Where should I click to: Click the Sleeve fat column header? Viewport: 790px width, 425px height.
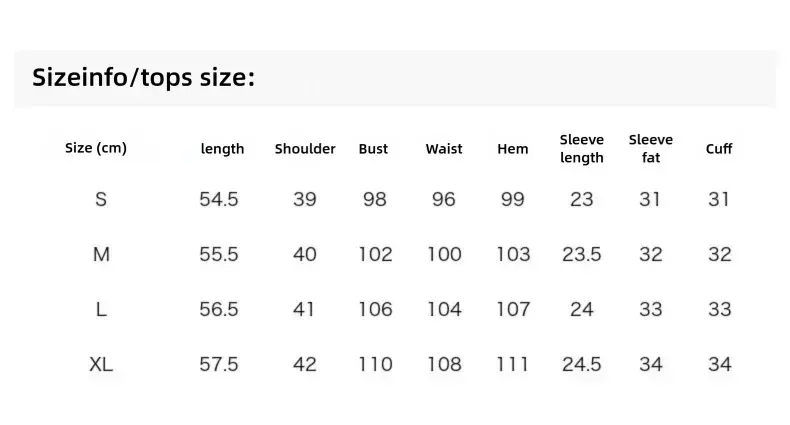(x=650, y=149)
